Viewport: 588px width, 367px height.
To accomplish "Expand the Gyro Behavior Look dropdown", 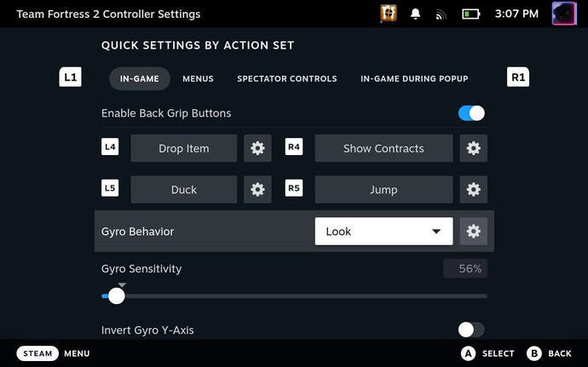I will (x=383, y=232).
